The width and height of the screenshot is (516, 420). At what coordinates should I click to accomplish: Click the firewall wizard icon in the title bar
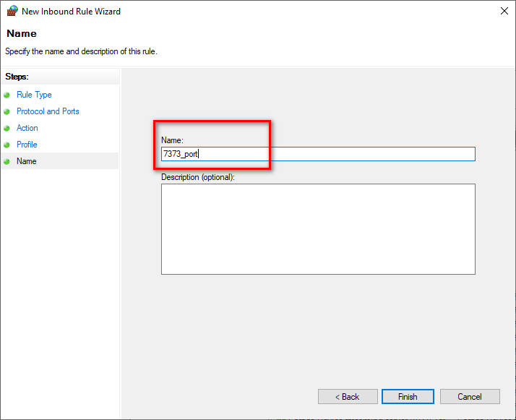coord(12,11)
